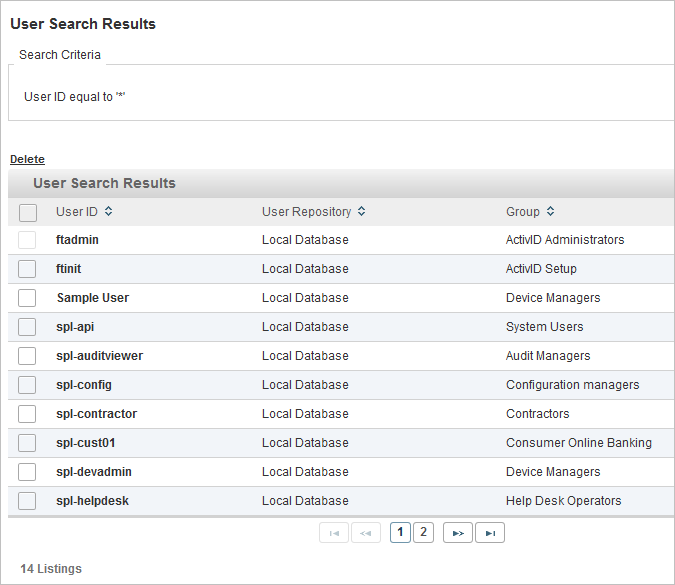Check the box for ftadmin
The image size is (675, 585).
27,240
